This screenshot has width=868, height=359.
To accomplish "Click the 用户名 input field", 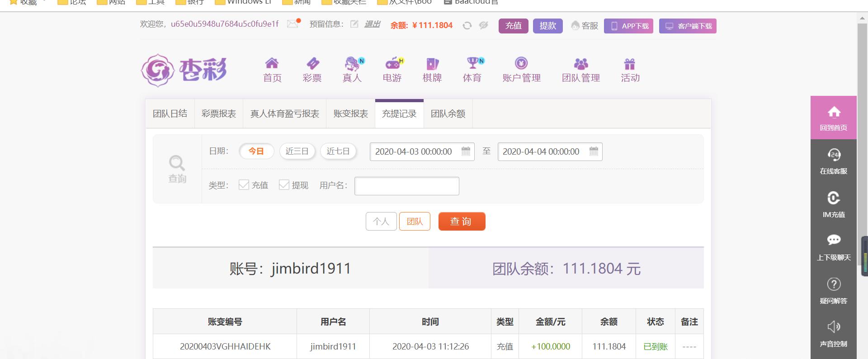I will [x=407, y=186].
